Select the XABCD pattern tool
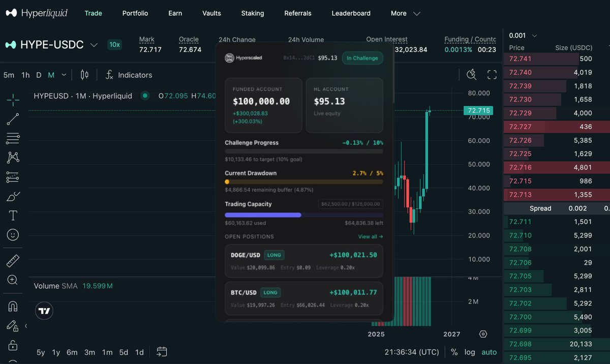610x364 pixels. [13, 158]
